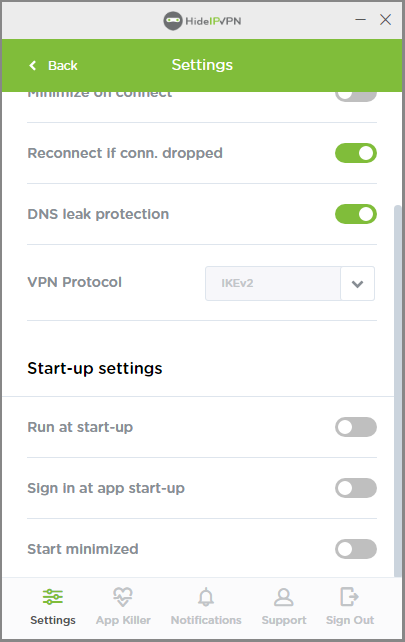This screenshot has height=642, width=405.
Task: Click the Back text button
Action: click(x=63, y=66)
